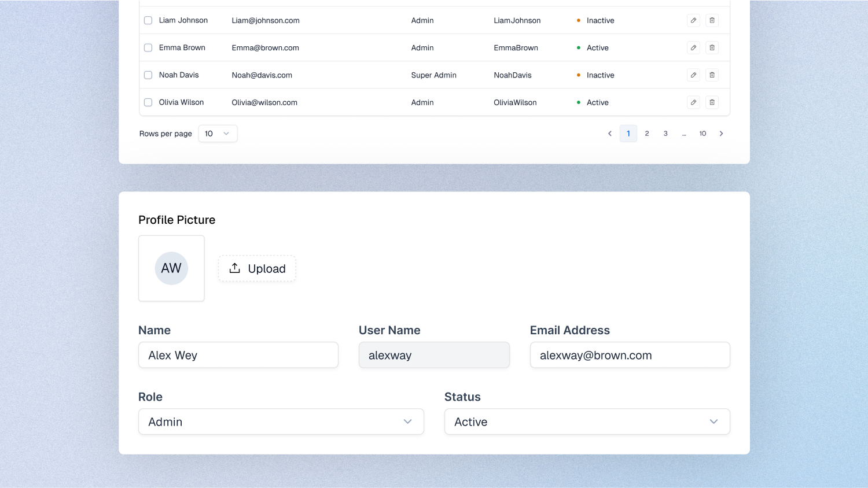Jump to page 10 in pagination
This screenshot has height=488, width=868.
(x=703, y=134)
